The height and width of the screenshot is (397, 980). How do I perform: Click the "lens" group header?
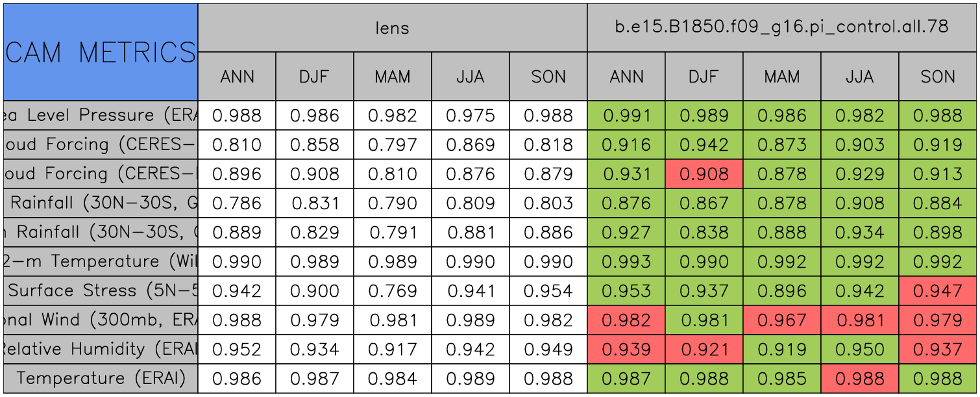pos(392,27)
